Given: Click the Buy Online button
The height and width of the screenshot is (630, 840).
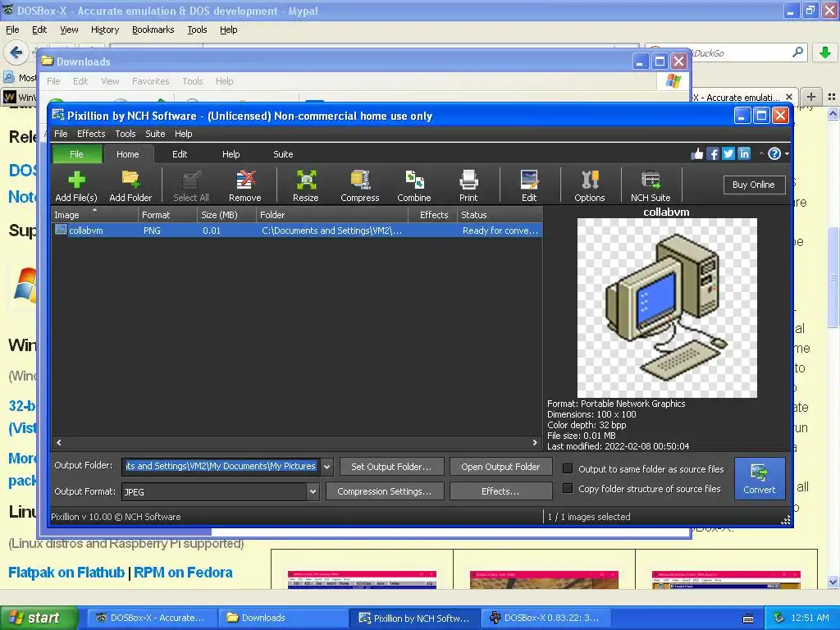Looking at the screenshot, I should click(x=754, y=185).
